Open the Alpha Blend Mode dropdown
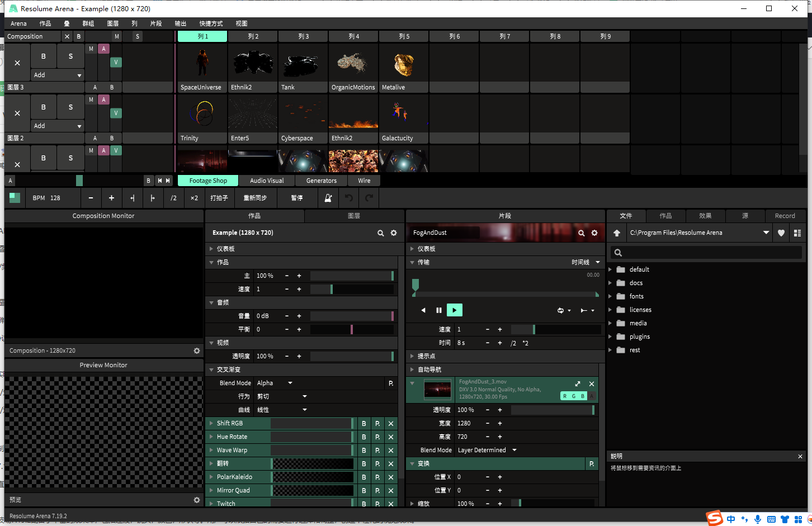 [275, 383]
